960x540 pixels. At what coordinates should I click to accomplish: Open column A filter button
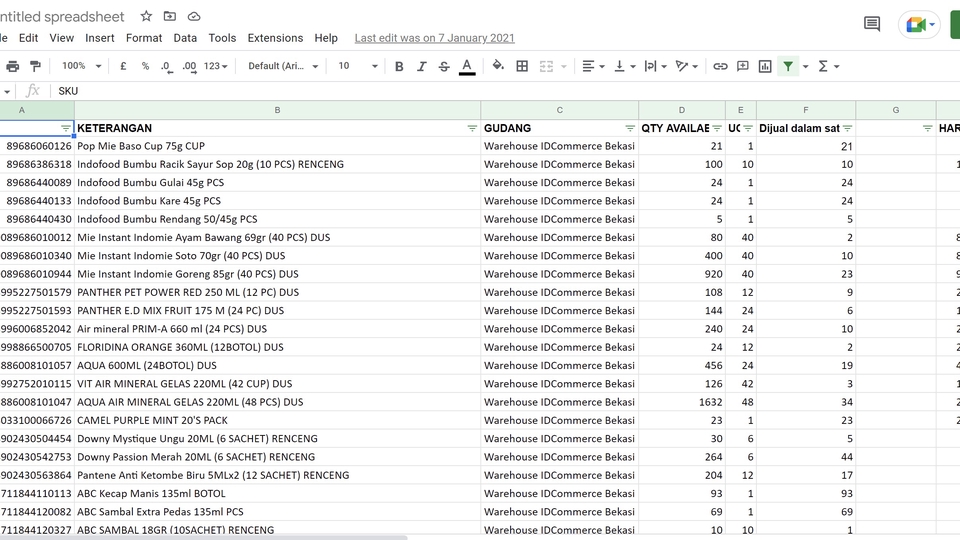point(66,128)
